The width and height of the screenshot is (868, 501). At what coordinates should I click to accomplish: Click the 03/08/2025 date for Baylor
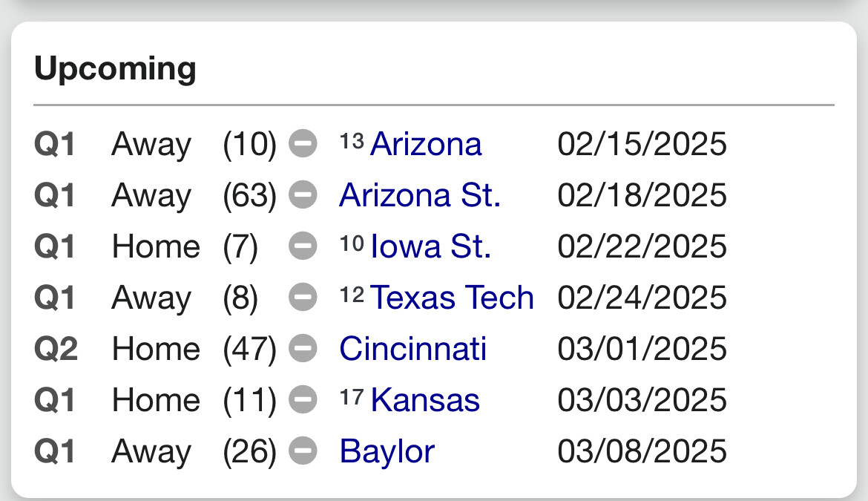(642, 451)
